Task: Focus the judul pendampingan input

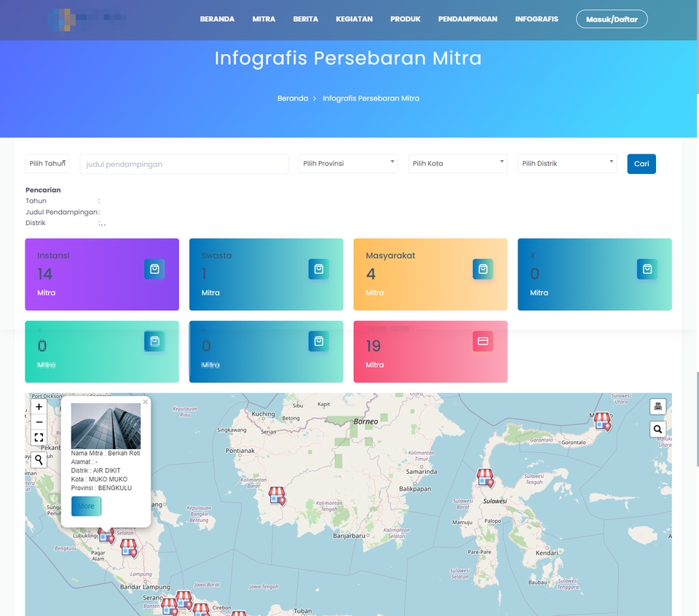Action: point(184,164)
